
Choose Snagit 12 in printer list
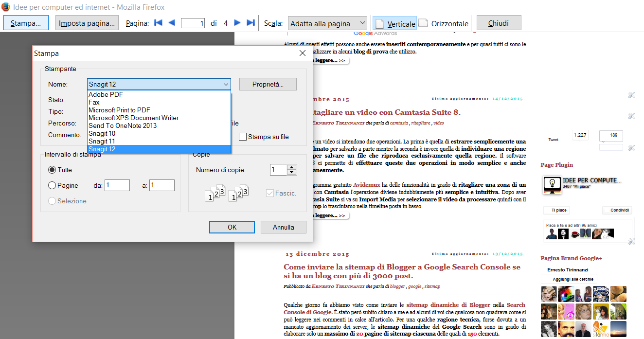click(159, 149)
